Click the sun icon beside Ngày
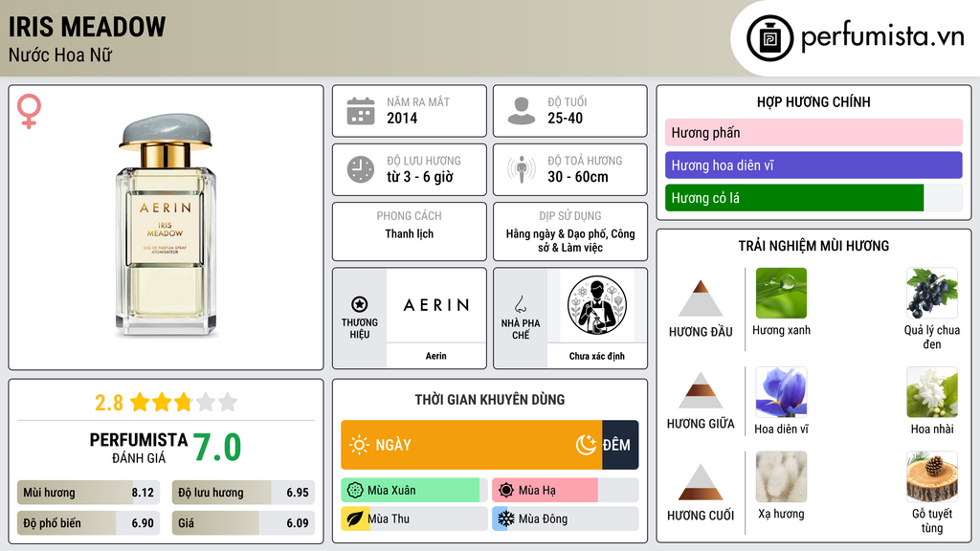The height and width of the screenshot is (551, 980). [x=359, y=445]
